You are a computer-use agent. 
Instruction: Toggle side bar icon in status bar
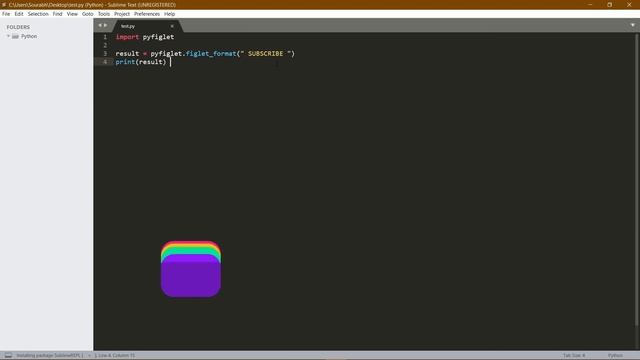tap(8, 356)
